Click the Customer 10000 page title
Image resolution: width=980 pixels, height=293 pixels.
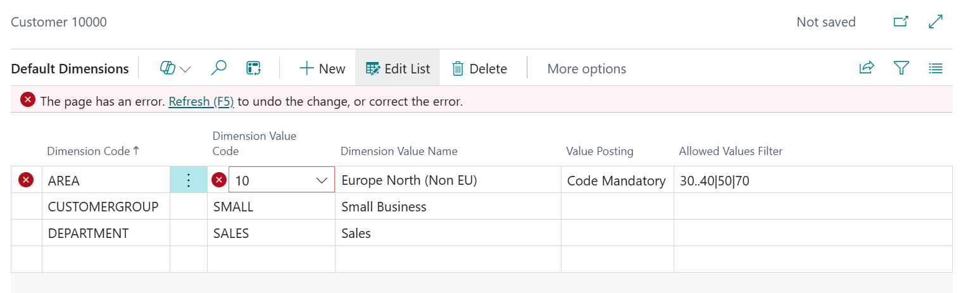[59, 22]
